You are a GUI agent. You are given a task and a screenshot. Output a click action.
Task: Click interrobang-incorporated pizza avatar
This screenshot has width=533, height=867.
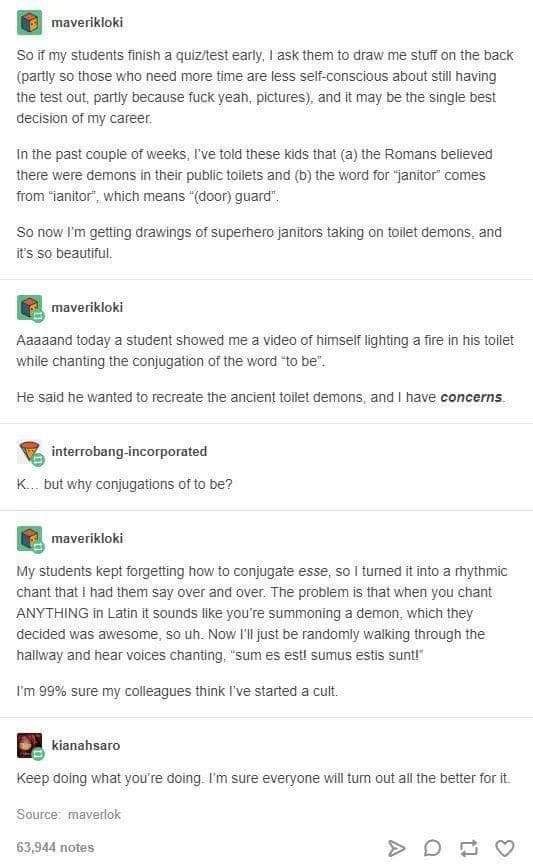point(29,452)
